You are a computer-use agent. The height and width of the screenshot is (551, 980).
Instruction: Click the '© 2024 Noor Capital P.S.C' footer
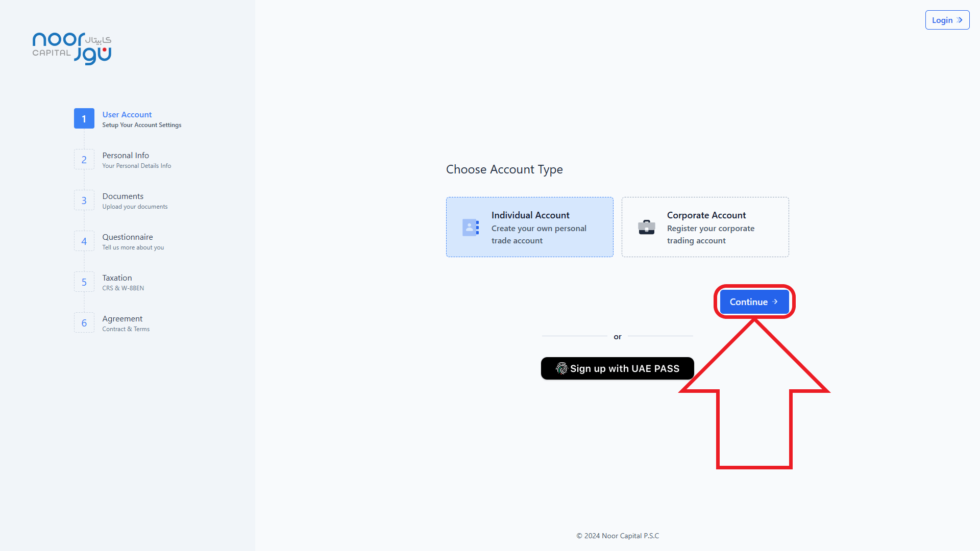point(618,536)
